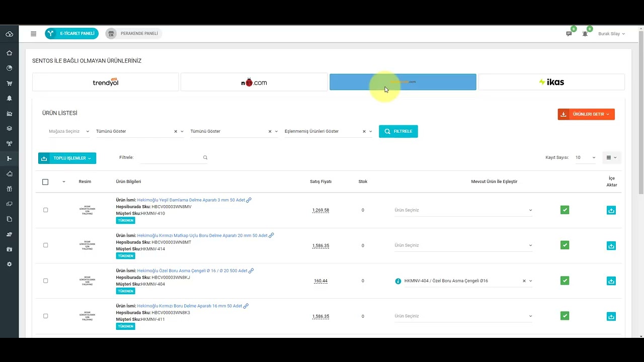
Task: Open Hekimoğlu Kırmızı Boru Delme Aparatı 16 mm link
Action: click(x=190, y=306)
